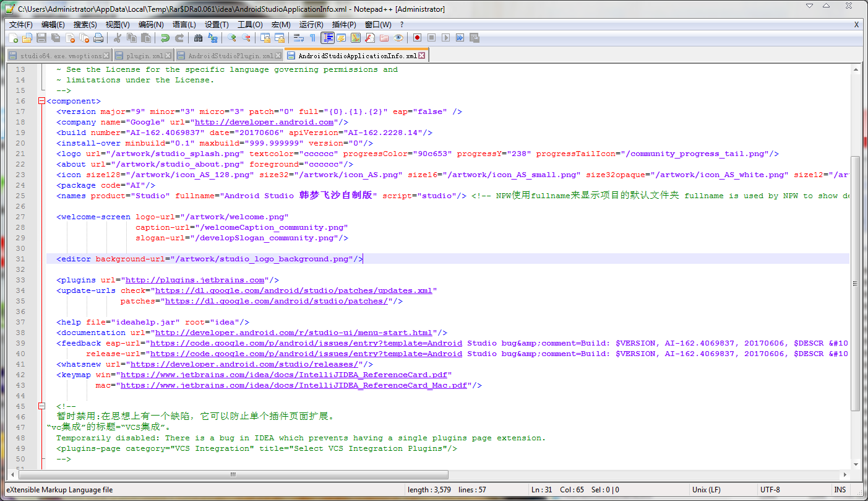Screen dimensions: 868x501
Task: Click the vertical scrollbar thumb
Action: tap(856, 283)
